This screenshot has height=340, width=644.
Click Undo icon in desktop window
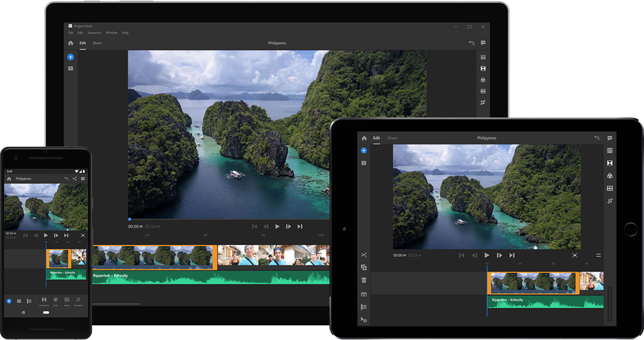(472, 43)
